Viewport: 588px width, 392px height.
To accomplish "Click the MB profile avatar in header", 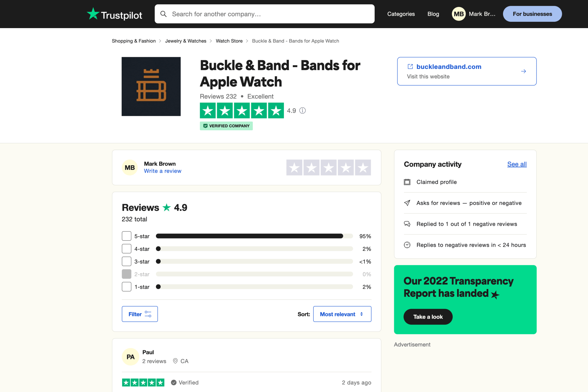I will pyautogui.click(x=459, y=14).
